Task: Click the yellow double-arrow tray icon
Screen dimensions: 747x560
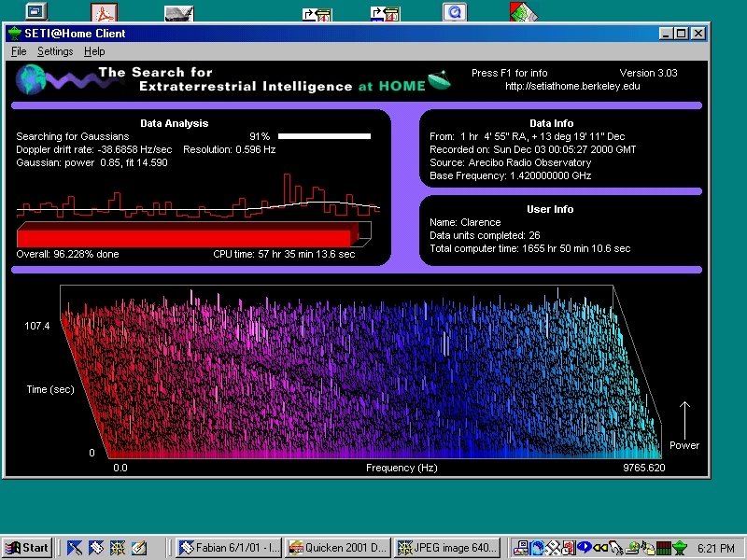Action: point(599,548)
